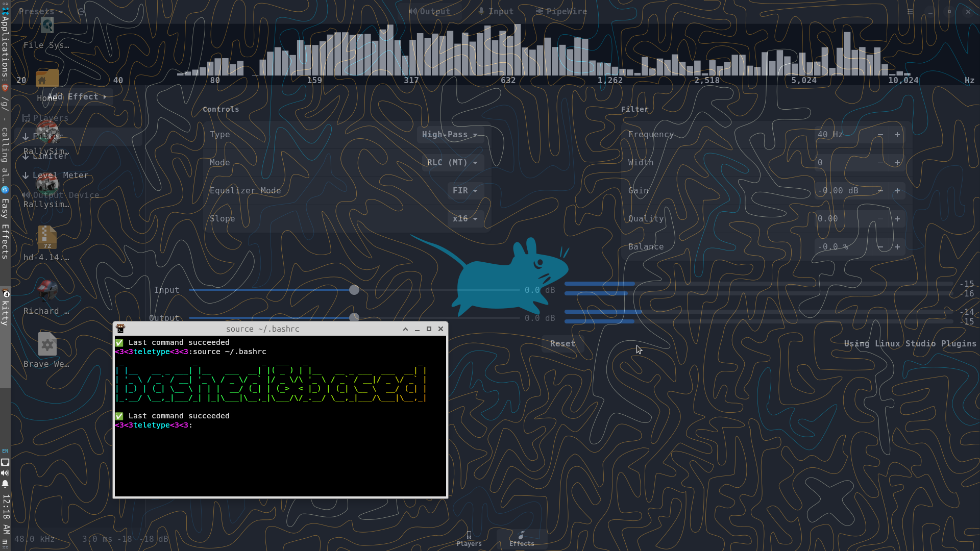Open the Type High-Pass dropdown
980x551 pixels.
pyautogui.click(x=450, y=135)
